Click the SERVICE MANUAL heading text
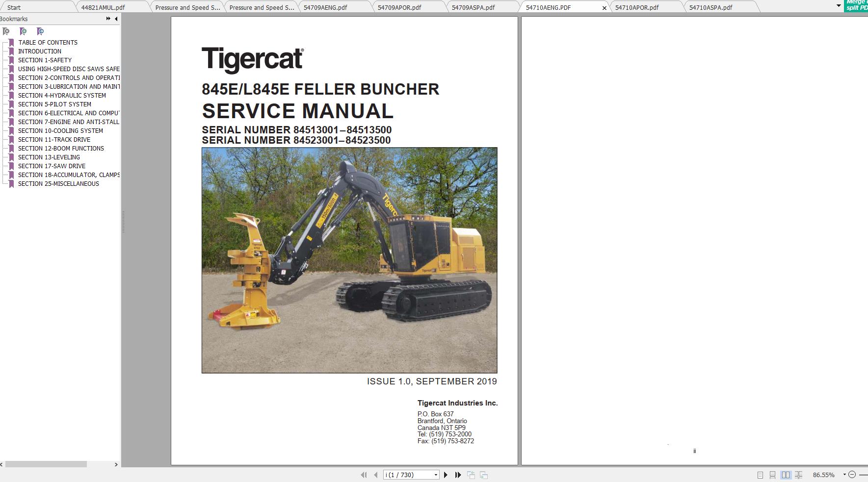The height and width of the screenshot is (482, 868). pos(297,111)
